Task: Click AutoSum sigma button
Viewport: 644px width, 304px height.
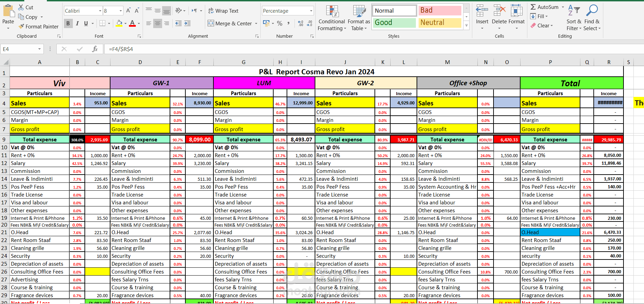Action: [x=544, y=7]
